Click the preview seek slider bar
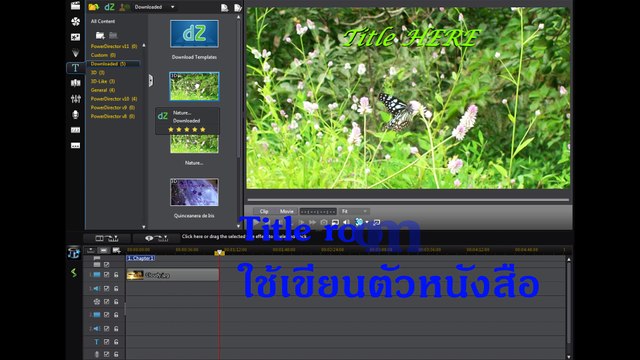The width and height of the screenshot is (640, 360). [408, 200]
